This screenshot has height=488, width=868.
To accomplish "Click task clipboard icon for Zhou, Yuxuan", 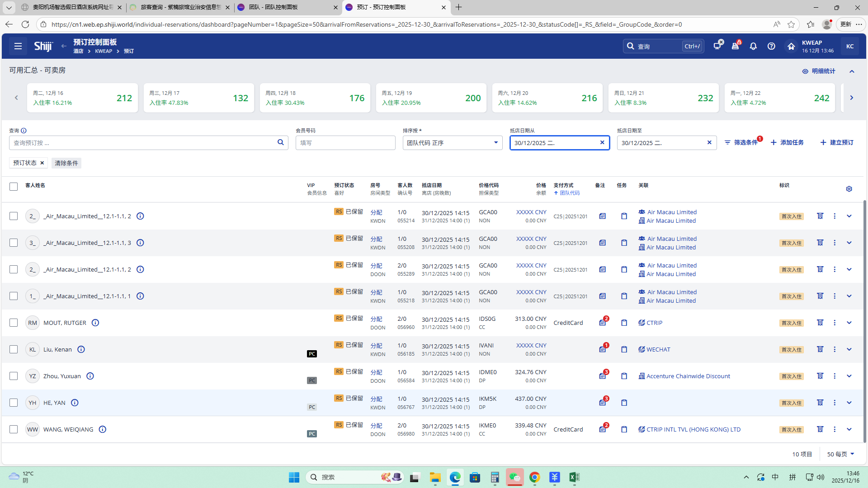I will click(624, 376).
